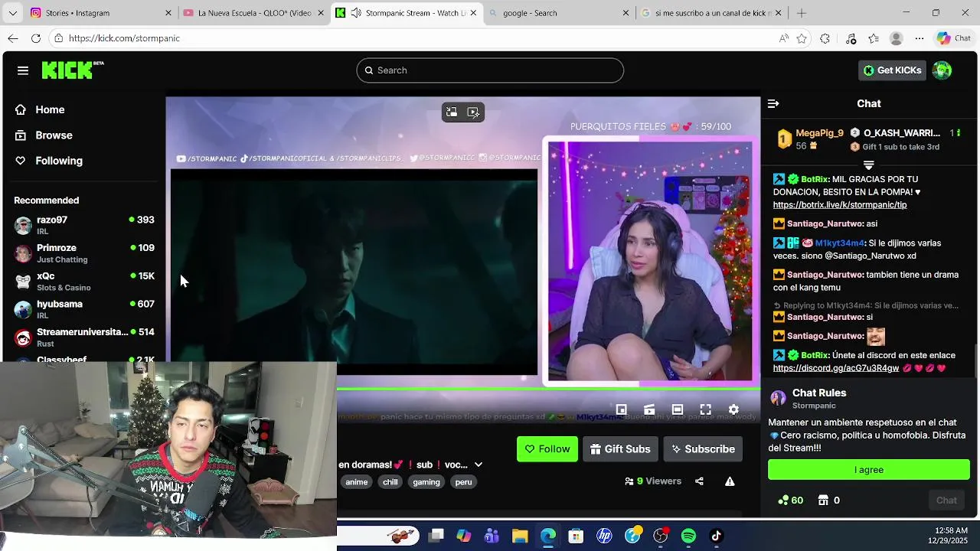Click the top overlay picture-in-picture icon

coord(452,112)
